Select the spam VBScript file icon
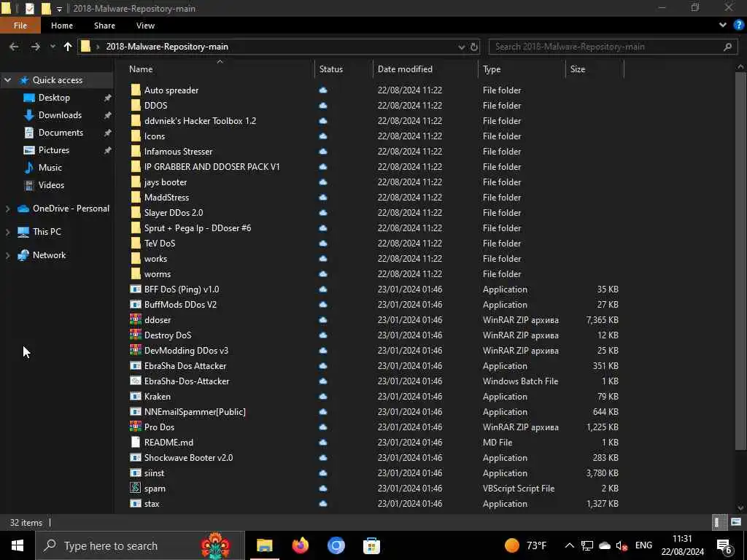The height and width of the screenshot is (560, 747). coord(136,488)
